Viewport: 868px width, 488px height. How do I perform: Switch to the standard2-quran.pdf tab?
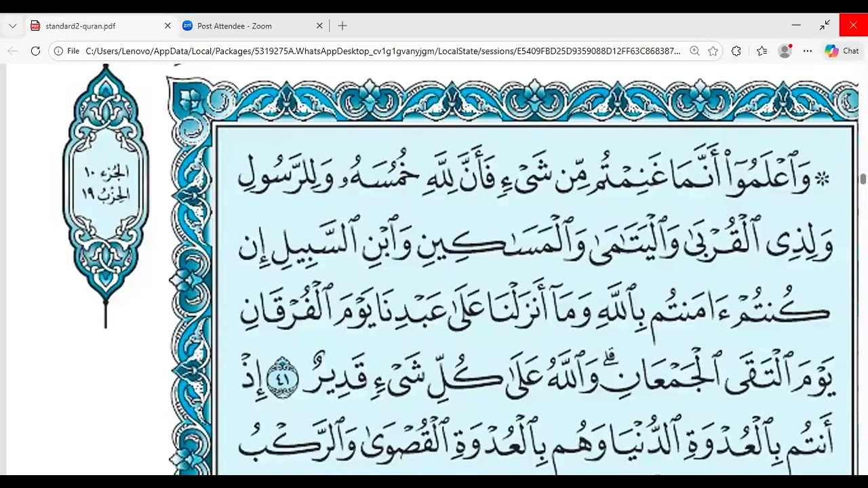(x=100, y=26)
